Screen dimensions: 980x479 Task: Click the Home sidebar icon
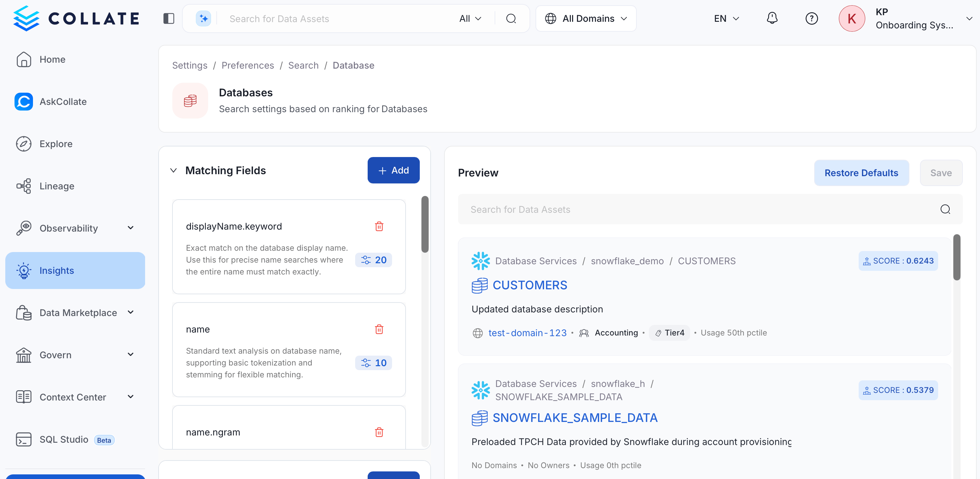pyautogui.click(x=24, y=59)
